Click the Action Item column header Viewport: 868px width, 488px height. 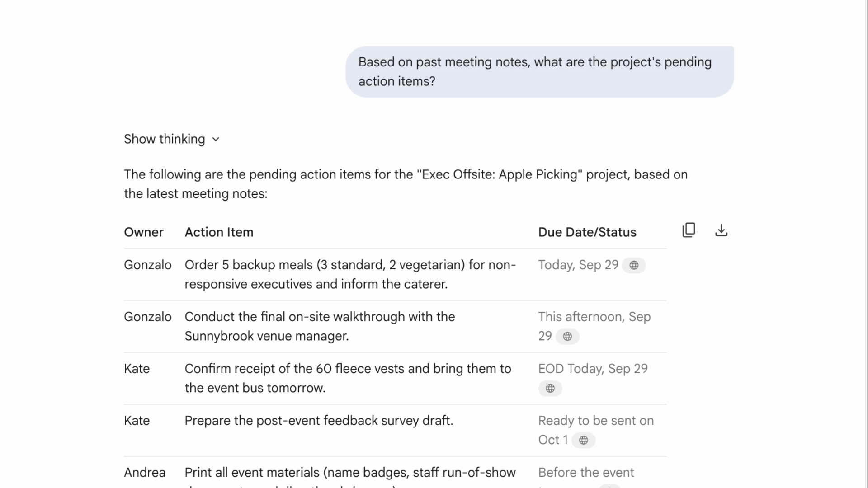click(x=219, y=232)
